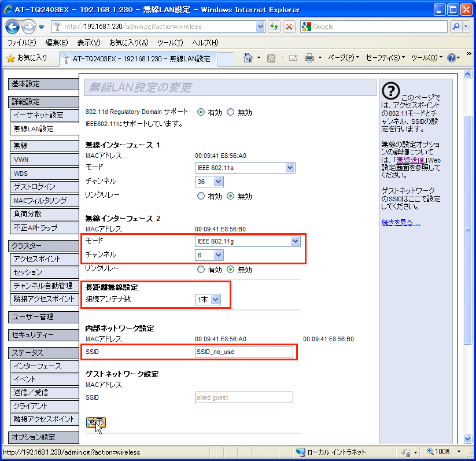Click the protected mode status icon
The height and width of the screenshot is (461, 476).
[x=406, y=452]
